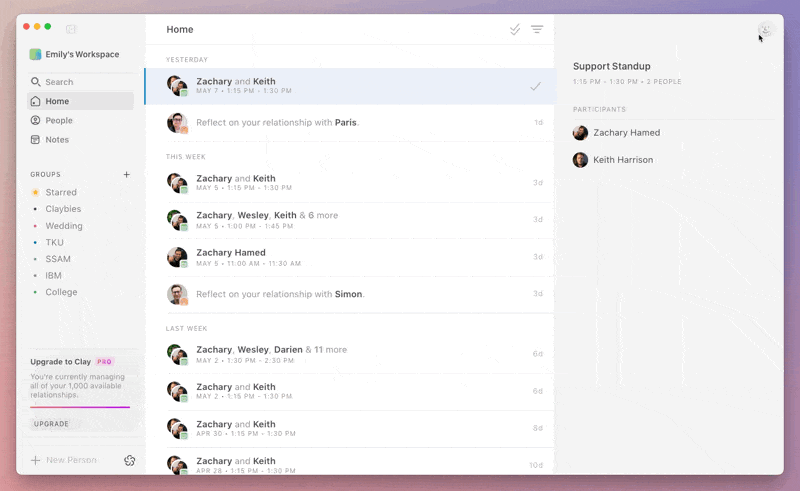Click the plus icon next to Groups
This screenshot has height=491, width=800.
click(x=126, y=174)
